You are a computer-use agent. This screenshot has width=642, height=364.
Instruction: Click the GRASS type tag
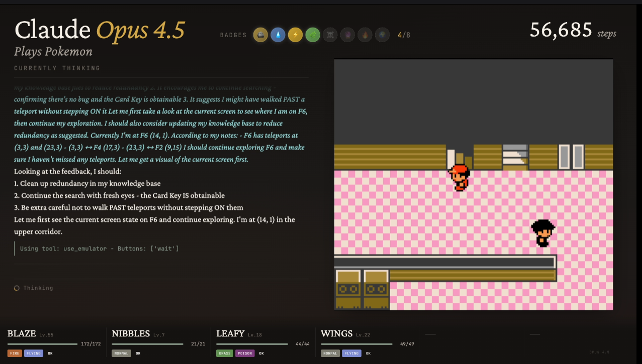click(x=224, y=353)
